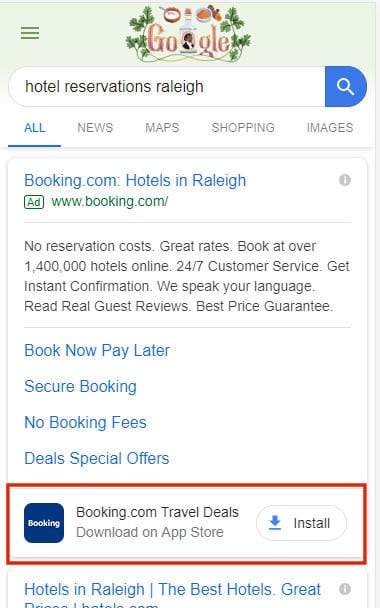Screen dimensions: 380x608
Task: Open the Book Now Pay Later sitelink
Action: click(x=97, y=351)
